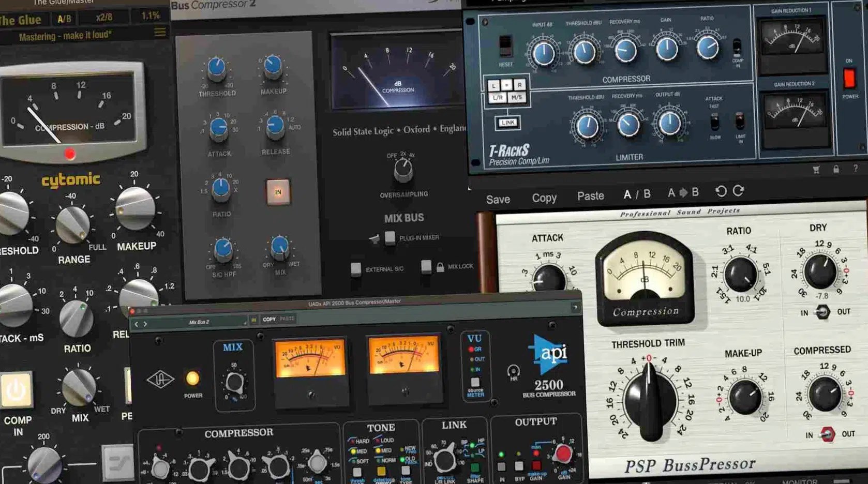Viewport: 868px width, 484px height.
Task: Click COPY in the API 2500 toolbar
Action: pos(269,320)
